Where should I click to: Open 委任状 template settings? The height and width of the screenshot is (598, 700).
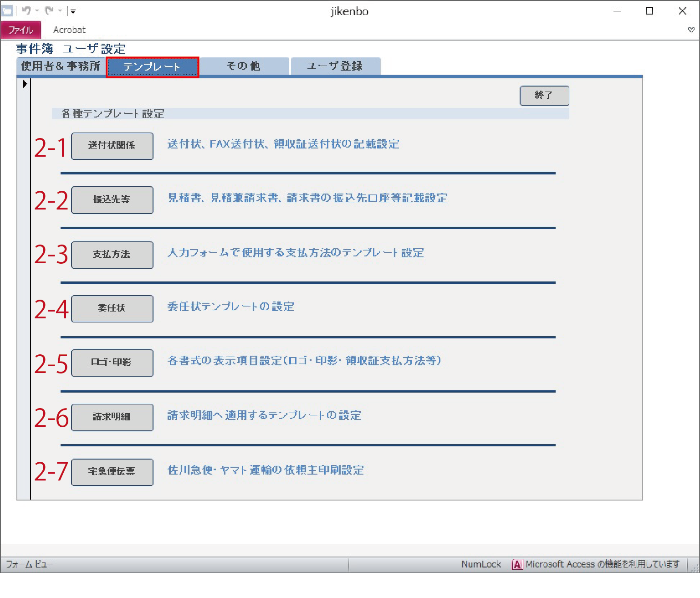point(112,308)
